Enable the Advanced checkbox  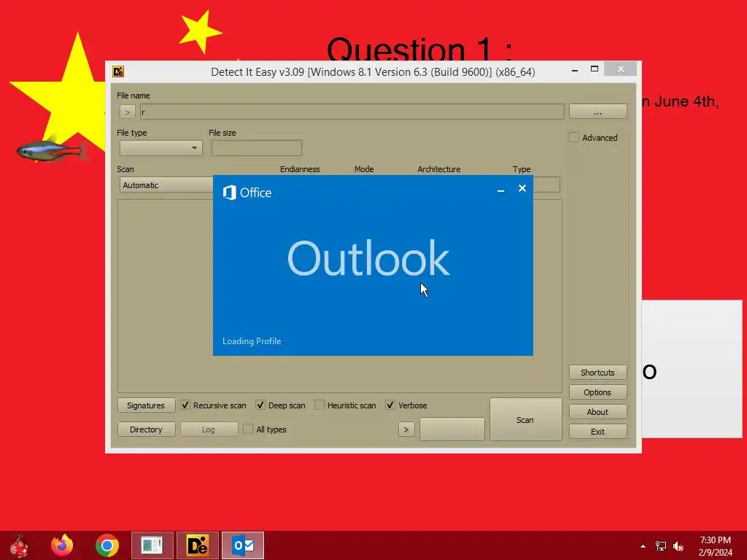click(x=574, y=138)
